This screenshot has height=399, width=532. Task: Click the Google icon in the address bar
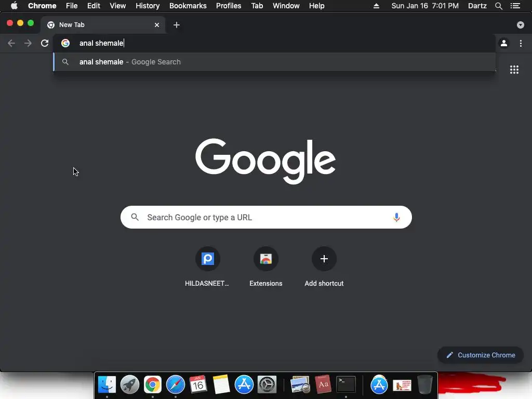pos(65,43)
